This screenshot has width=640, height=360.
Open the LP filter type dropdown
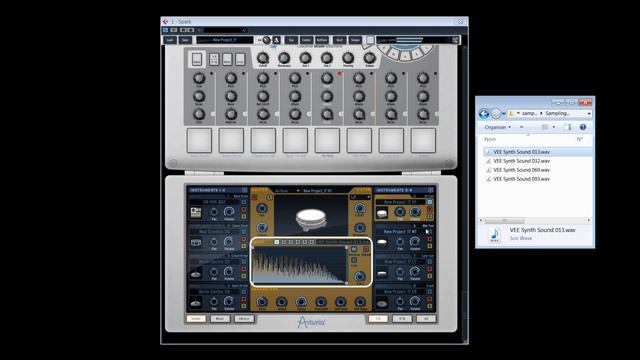[360, 197]
